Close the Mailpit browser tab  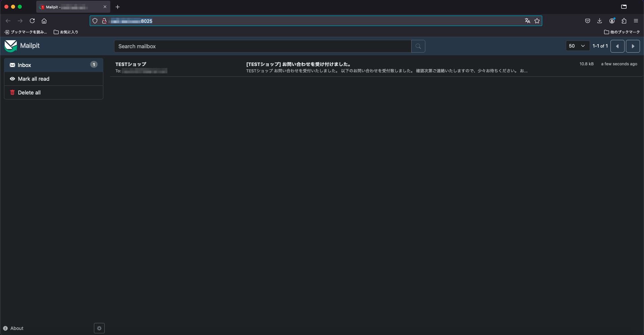pyautogui.click(x=105, y=7)
